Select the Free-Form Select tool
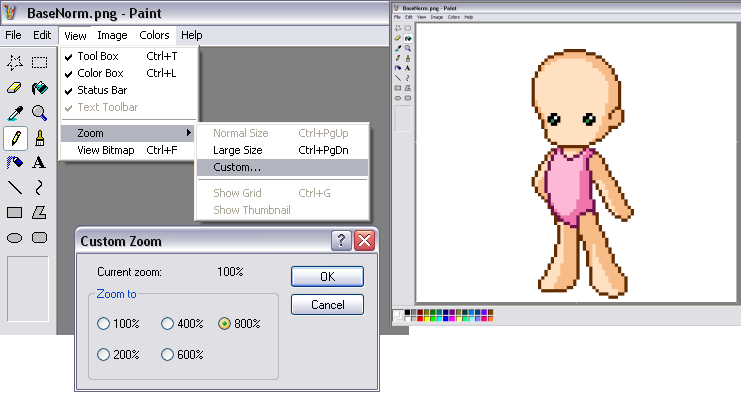This screenshot has height=396, width=741. pyautogui.click(x=15, y=62)
